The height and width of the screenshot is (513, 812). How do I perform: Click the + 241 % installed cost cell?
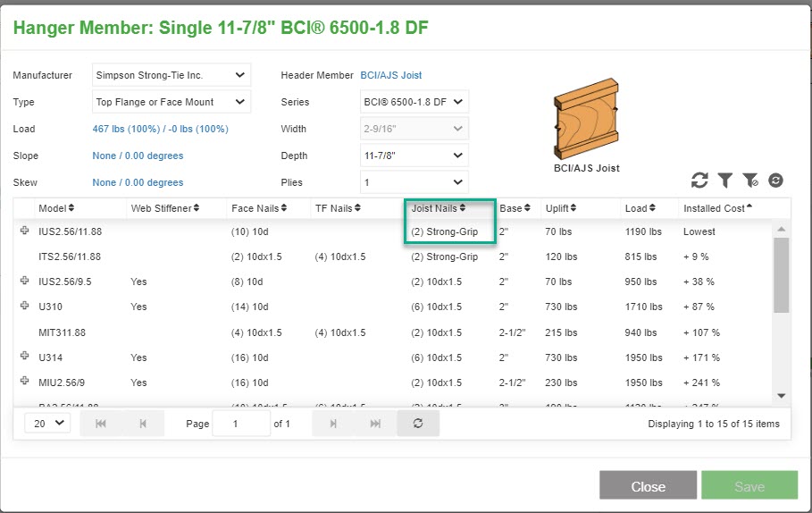pyautogui.click(x=702, y=383)
